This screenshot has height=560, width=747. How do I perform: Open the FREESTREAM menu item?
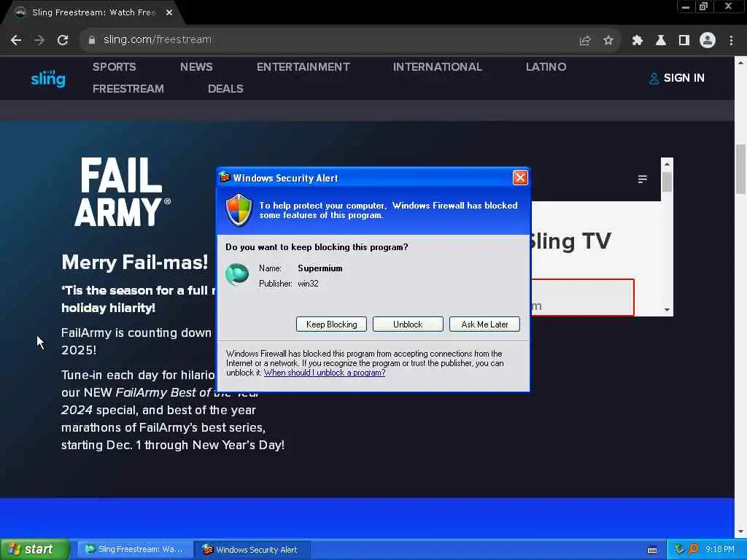[128, 88]
